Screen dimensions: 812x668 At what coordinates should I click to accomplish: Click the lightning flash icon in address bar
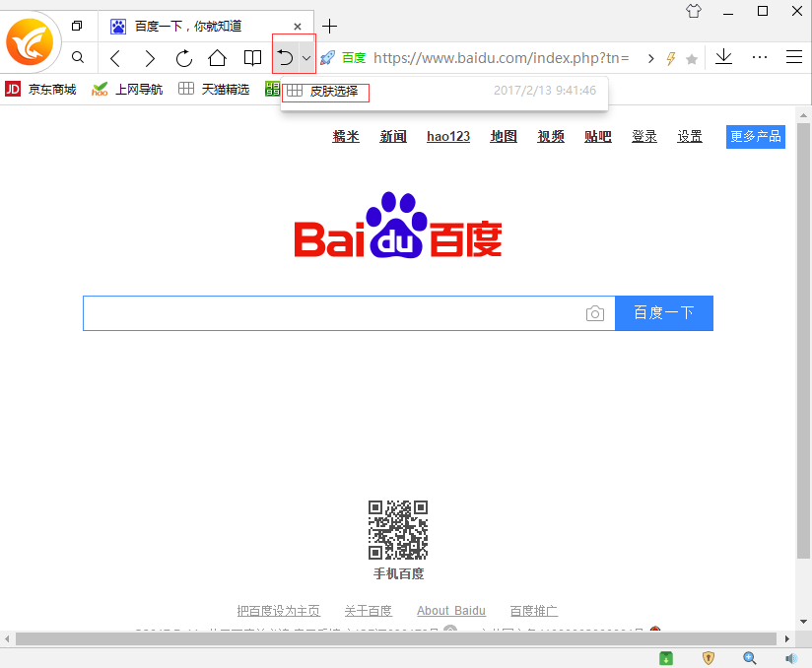pyautogui.click(x=669, y=57)
